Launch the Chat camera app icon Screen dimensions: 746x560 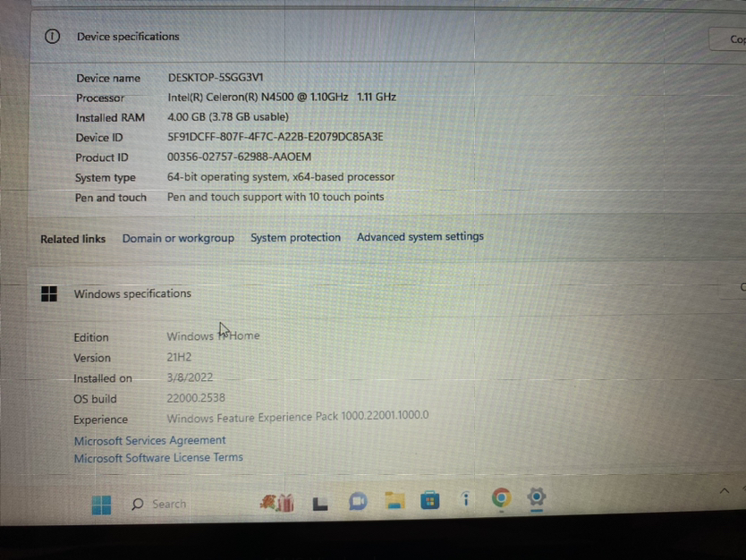tap(358, 502)
